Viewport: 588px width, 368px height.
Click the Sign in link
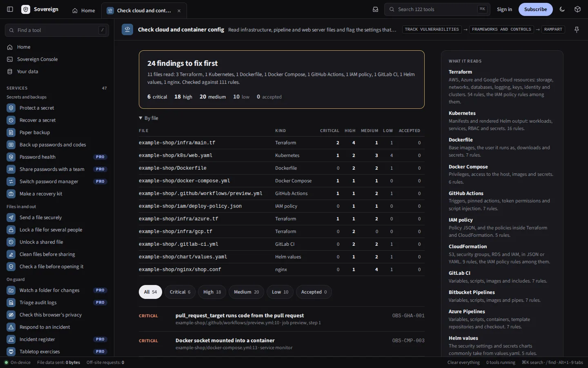click(504, 9)
